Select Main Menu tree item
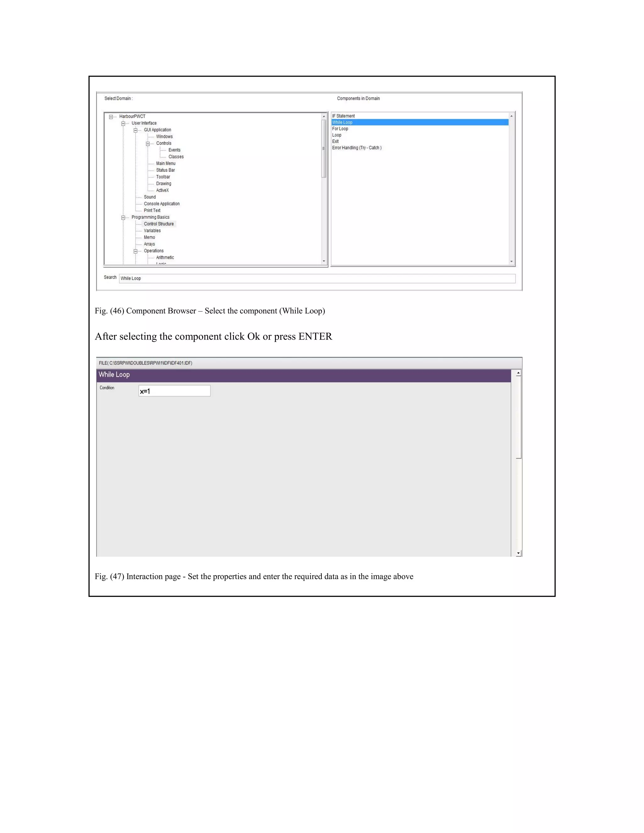Viewport: 644px width, 833px height. (166, 163)
